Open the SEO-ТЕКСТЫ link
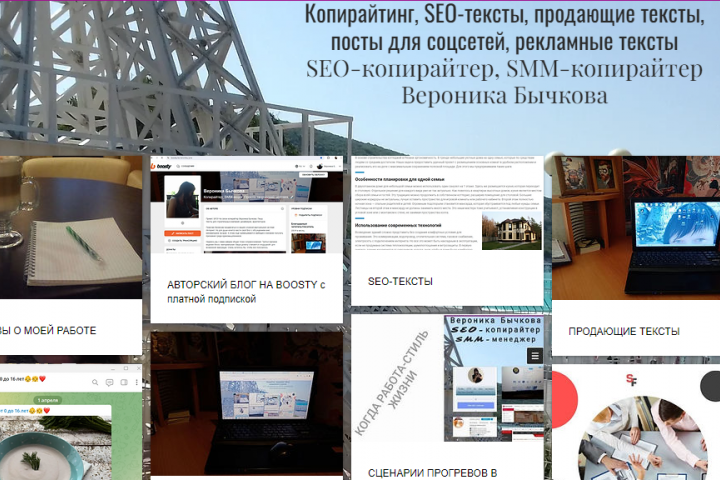Viewport: 720px width, 480px height. coord(400,282)
